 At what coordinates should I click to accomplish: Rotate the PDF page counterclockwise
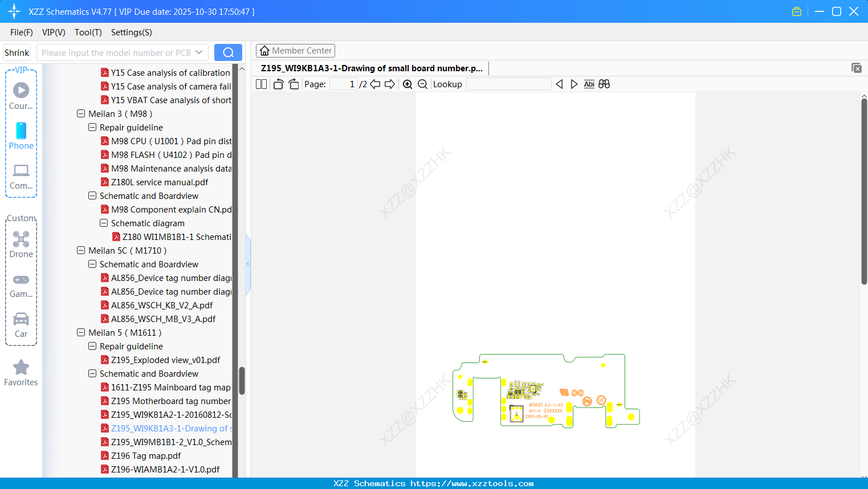(278, 84)
